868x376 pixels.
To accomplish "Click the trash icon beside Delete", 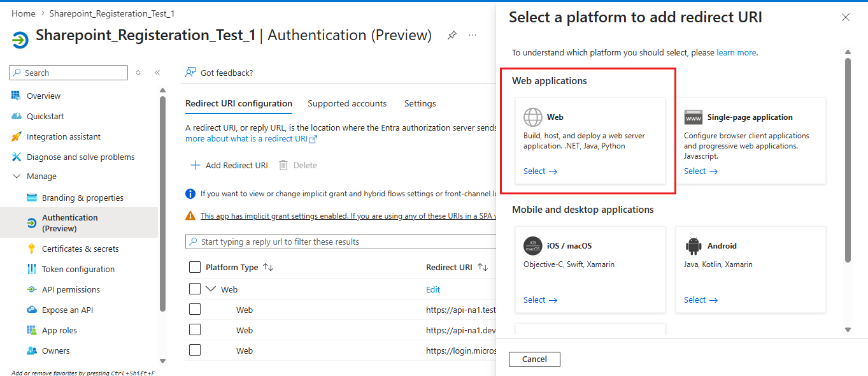I will click(283, 165).
